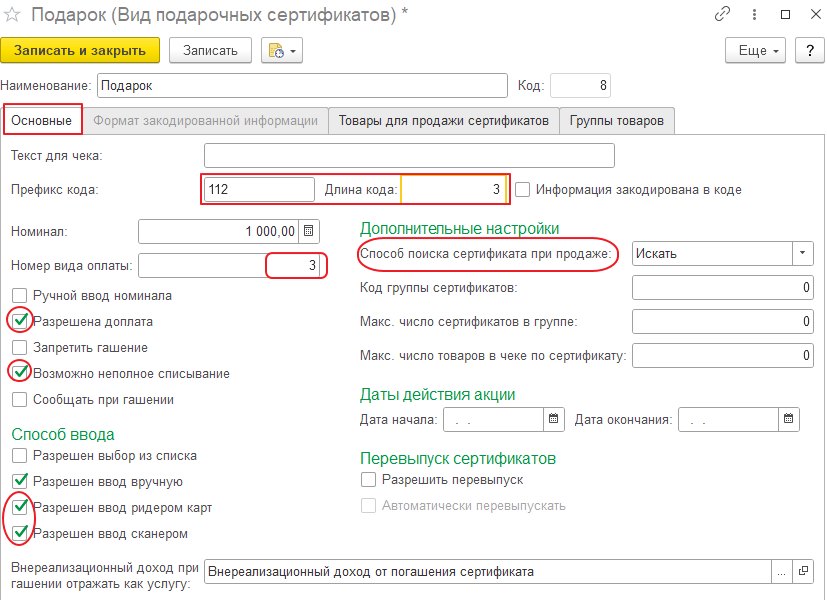The width and height of the screenshot is (827, 600).
Task: Click the Длина кода field
Action: (x=453, y=189)
